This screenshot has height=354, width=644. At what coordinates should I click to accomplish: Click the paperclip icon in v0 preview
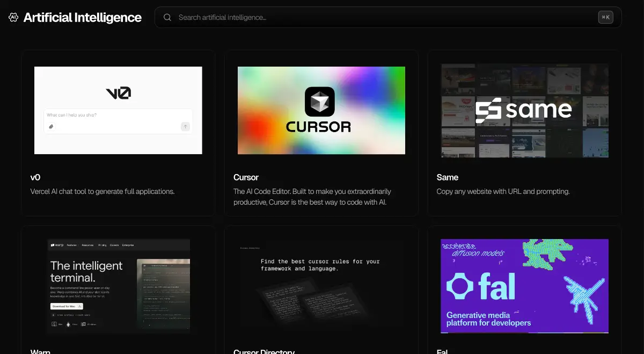click(51, 127)
